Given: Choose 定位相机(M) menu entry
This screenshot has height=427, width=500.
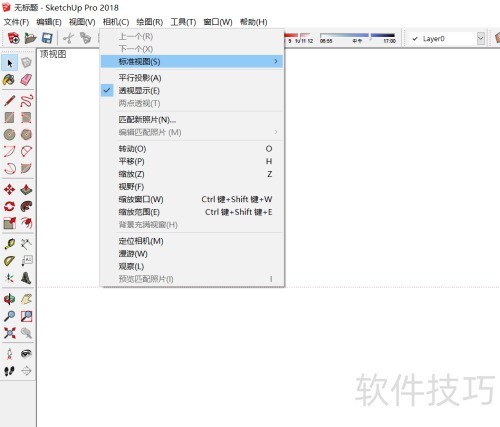Looking at the screenshot, I should click(x=192, y=241).
